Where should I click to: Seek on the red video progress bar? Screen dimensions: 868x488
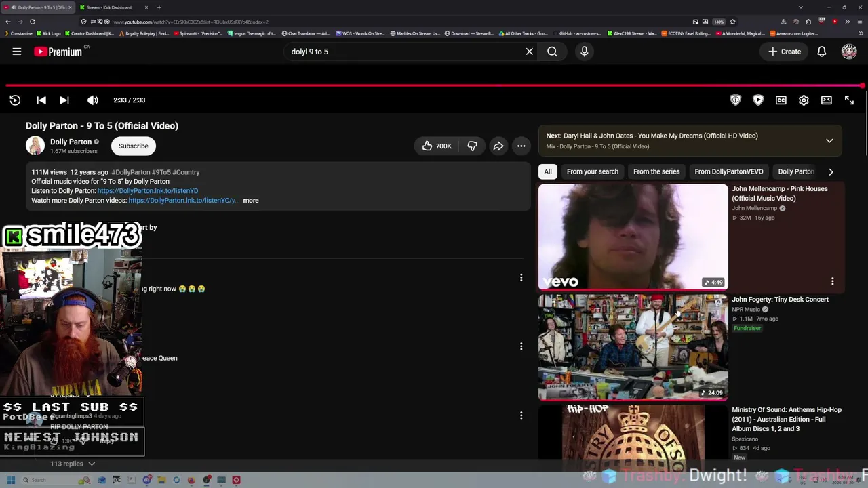click(434, 86)
